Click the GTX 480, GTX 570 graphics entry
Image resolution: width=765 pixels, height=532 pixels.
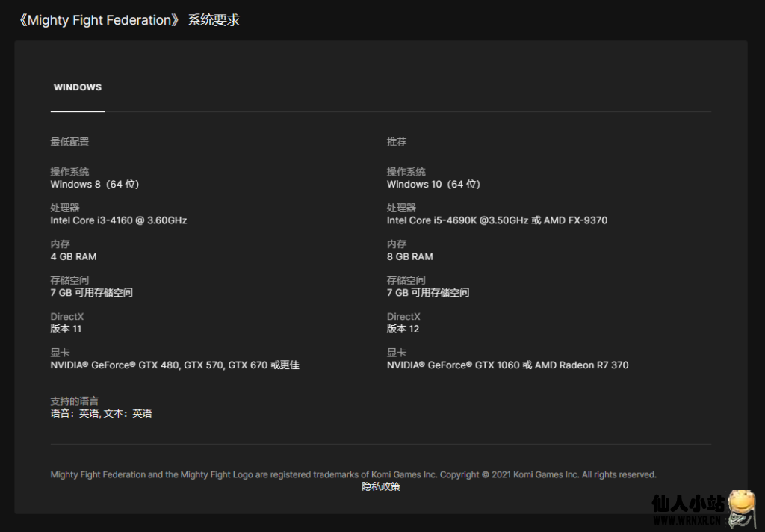(x=175, y=365)
